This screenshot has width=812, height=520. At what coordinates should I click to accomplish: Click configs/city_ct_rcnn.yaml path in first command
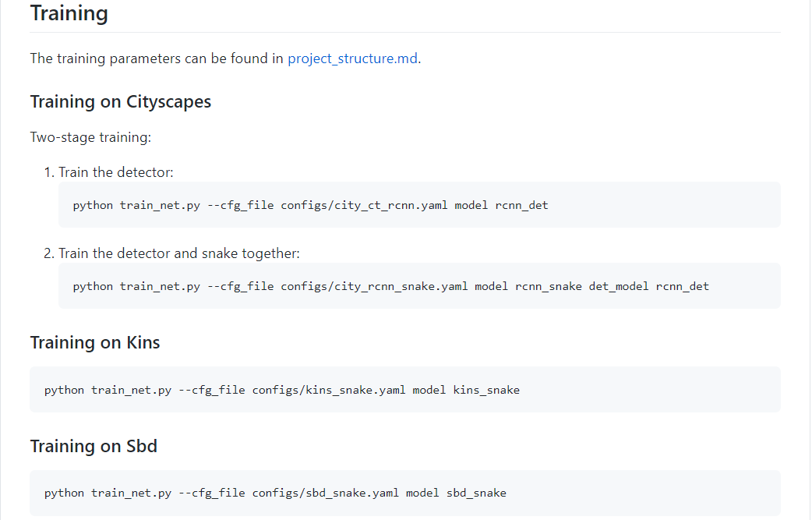364,205
